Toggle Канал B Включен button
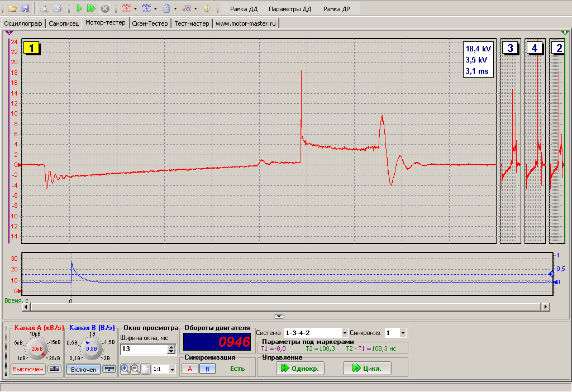The image size is (572, 392). pyautogui.click(x=84, y=370)
